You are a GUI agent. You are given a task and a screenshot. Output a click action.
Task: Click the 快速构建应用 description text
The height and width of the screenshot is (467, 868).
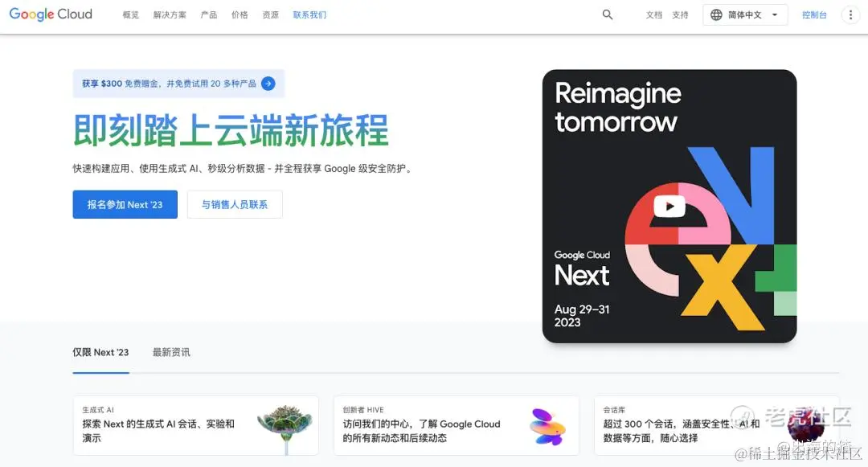(x=243, y=168)
